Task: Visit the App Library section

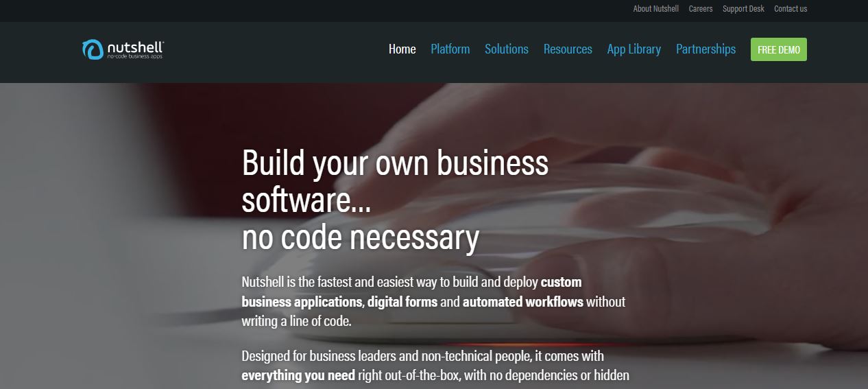Action: coord(634,49)
